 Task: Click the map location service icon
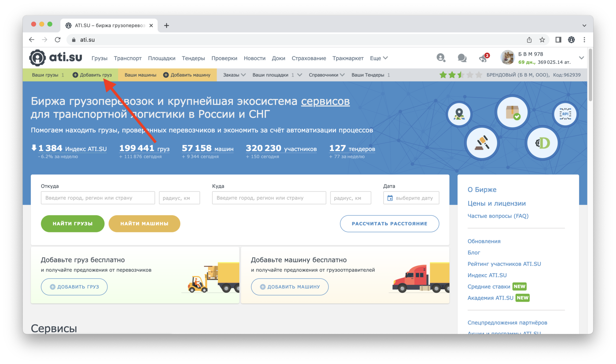[x=459, y=114]
